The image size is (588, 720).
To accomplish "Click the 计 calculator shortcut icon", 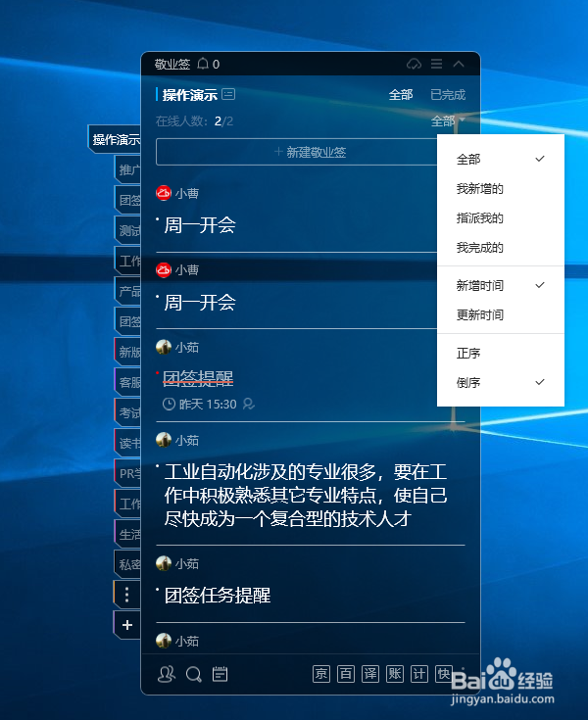I will [419, 674].
